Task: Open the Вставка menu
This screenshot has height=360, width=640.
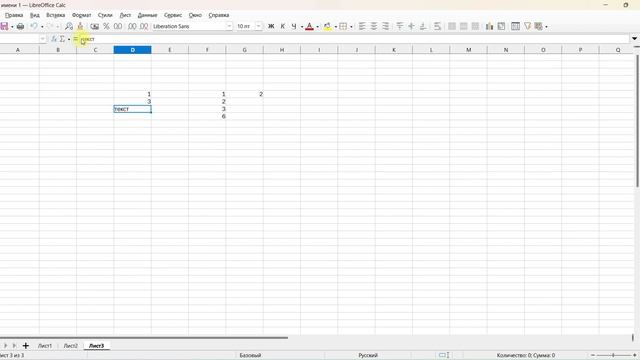Action: coord(56,15)
